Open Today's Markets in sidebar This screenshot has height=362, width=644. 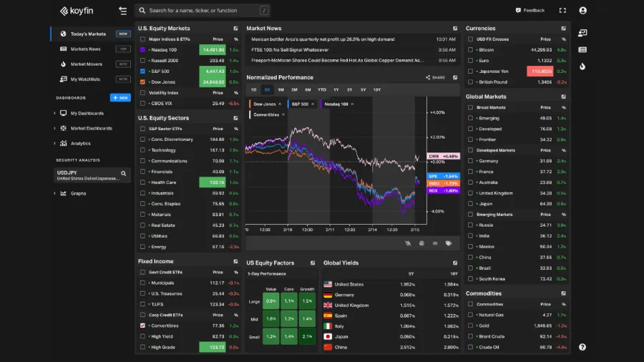[x=91, y=34]
